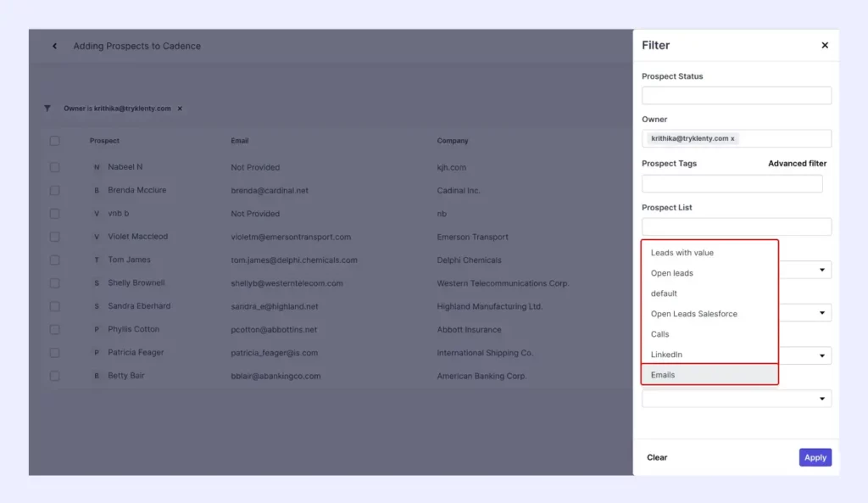Click the B avatar for Brenda Mcclure
This screenshot has width=868, height=503.
click(97, 191)
